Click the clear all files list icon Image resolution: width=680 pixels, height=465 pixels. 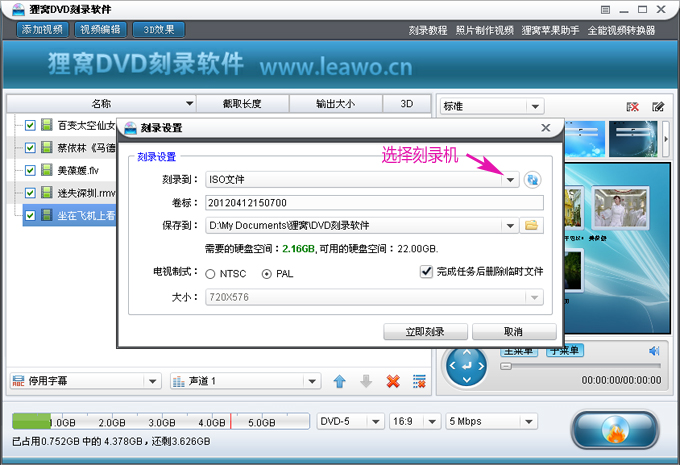click(419, 381)
